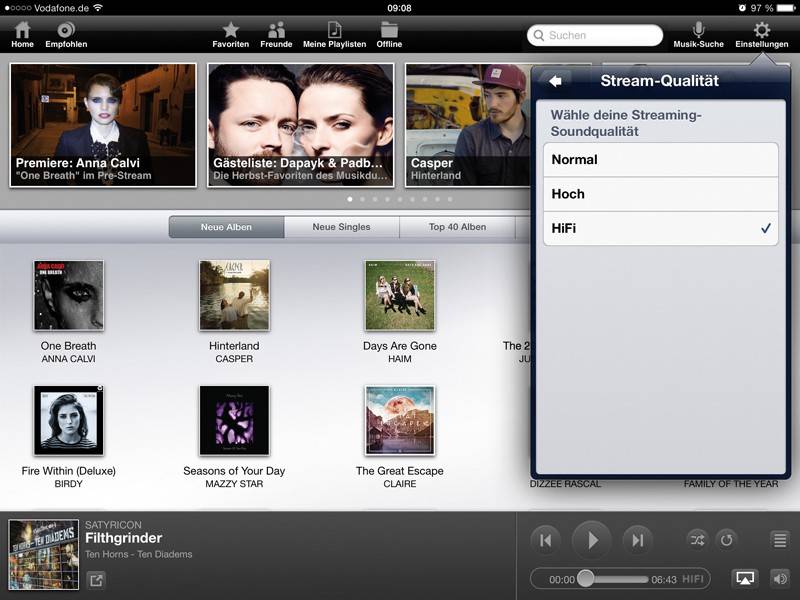Open The Great Escape album cover
800x600 pixels.
coord(399,420)
